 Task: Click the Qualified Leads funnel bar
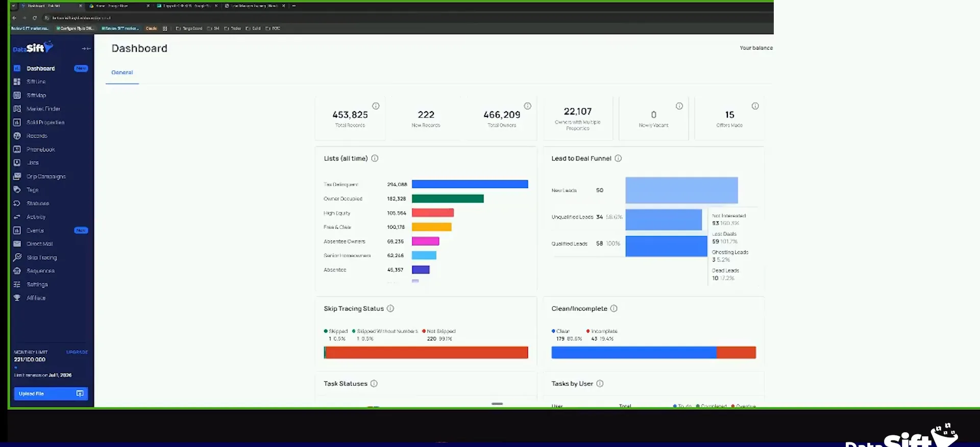pyautogui.click(x=666, y=246)
